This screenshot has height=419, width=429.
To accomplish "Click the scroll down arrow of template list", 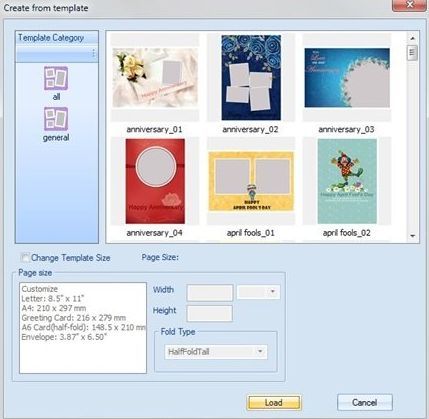I will click(x=412, y=236).
